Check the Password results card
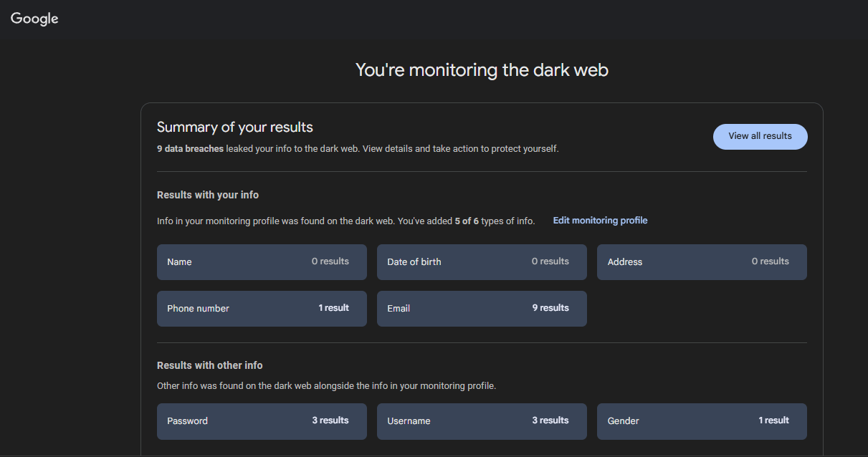 click(262, 421)
